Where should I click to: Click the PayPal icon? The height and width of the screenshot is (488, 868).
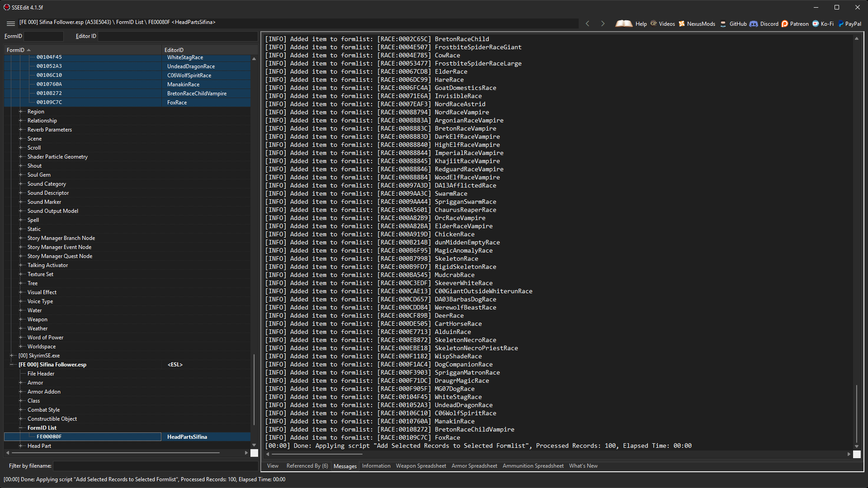click(841, 23)
